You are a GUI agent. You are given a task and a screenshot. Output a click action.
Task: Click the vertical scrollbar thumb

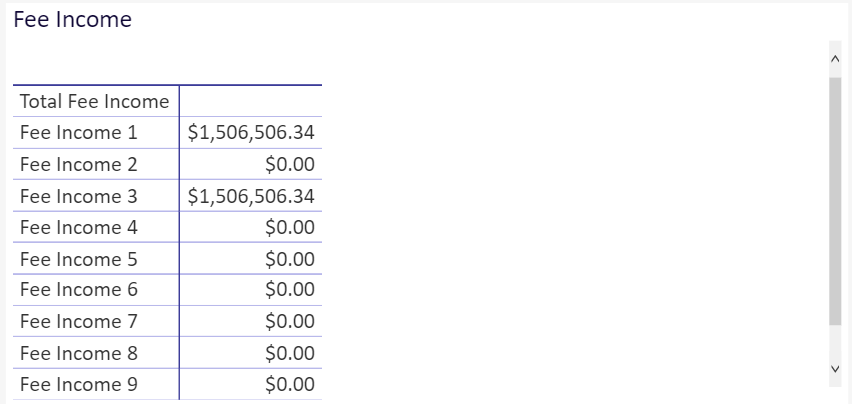point(835,201)
